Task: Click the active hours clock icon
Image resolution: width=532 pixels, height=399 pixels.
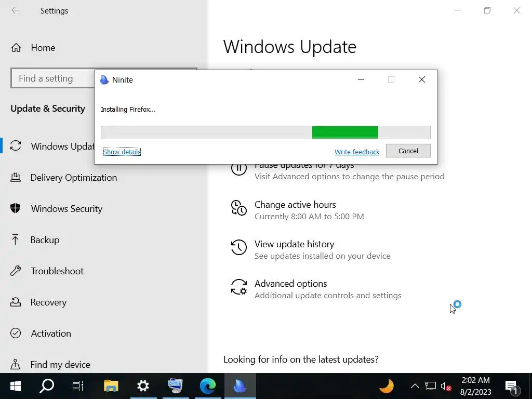Action: click(239, 208)
